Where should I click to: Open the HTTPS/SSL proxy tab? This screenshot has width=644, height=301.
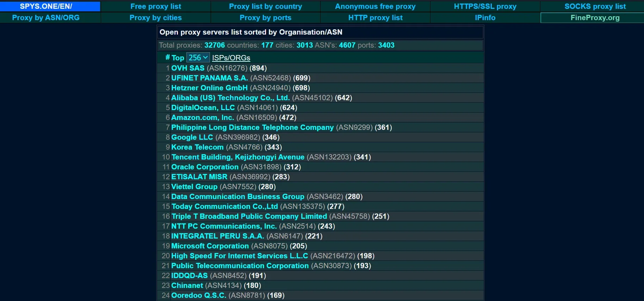[485, 6]
